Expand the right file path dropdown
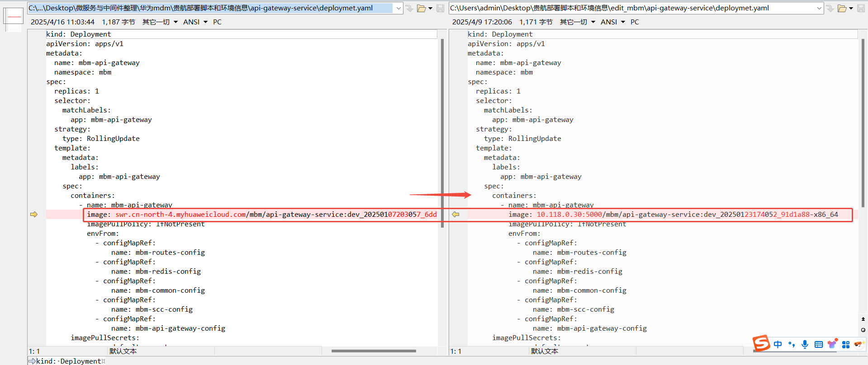 (819, 8)
